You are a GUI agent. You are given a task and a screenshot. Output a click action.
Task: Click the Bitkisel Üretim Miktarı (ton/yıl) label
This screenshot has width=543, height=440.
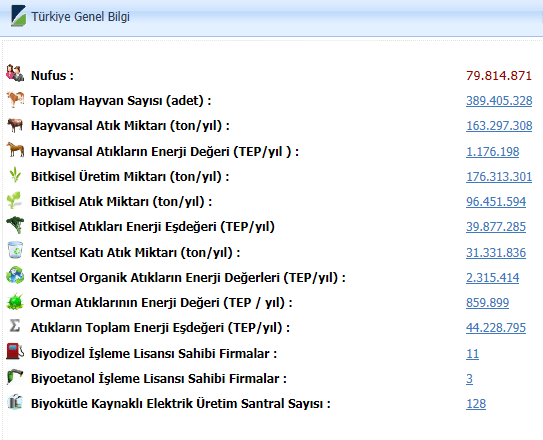pos(130,177)
